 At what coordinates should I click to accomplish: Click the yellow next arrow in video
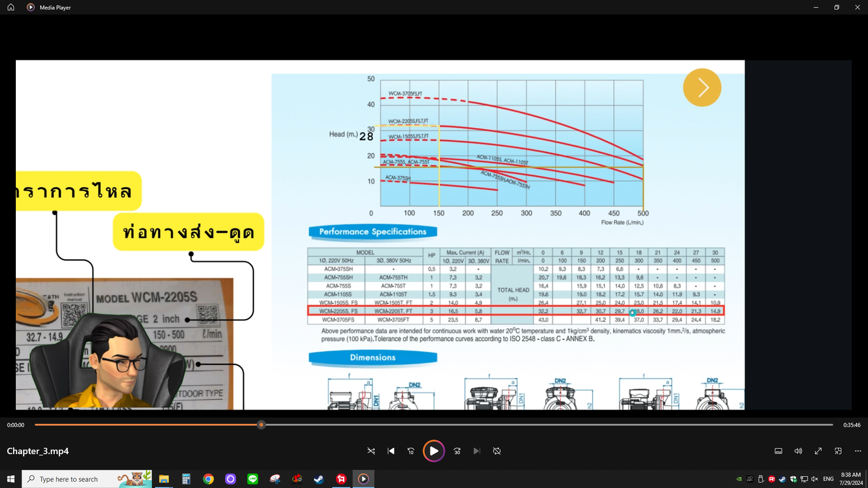point(702,88)
